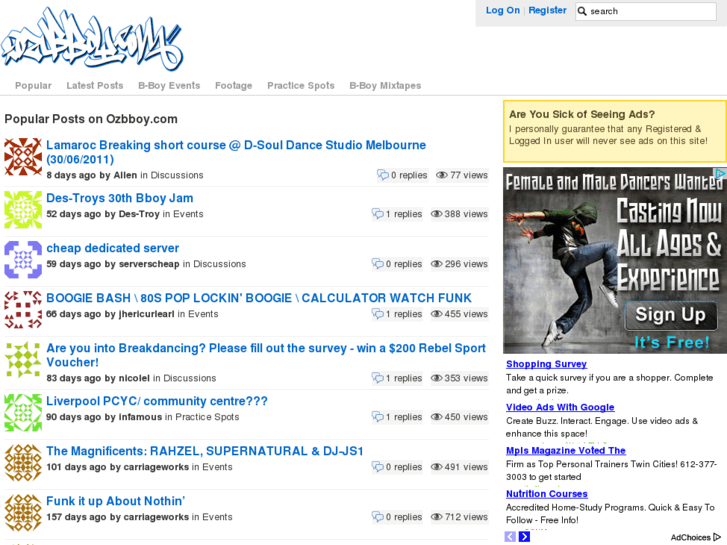Click Video Ads With Google link
This screenshot has height=545, width=727.
pyautogui.click(x=560, y=407)
